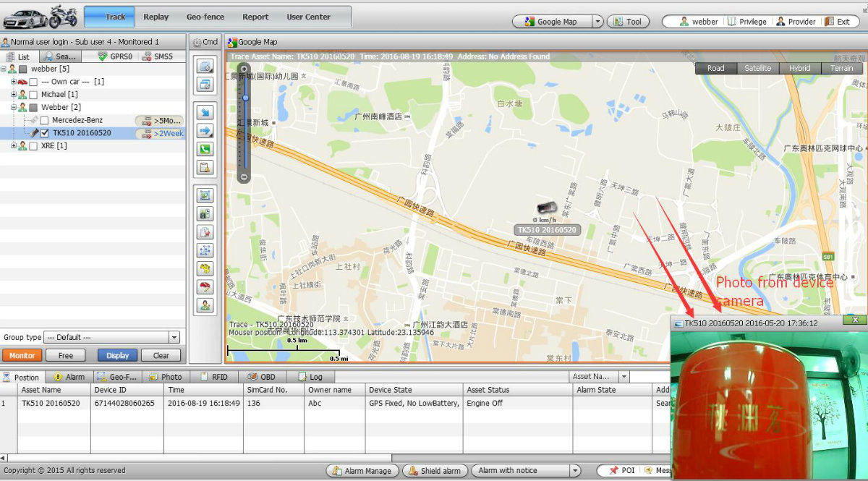Open the Geo-fence tab
Viewport: 868px width, 481px height.
click(x=205, y=17)
